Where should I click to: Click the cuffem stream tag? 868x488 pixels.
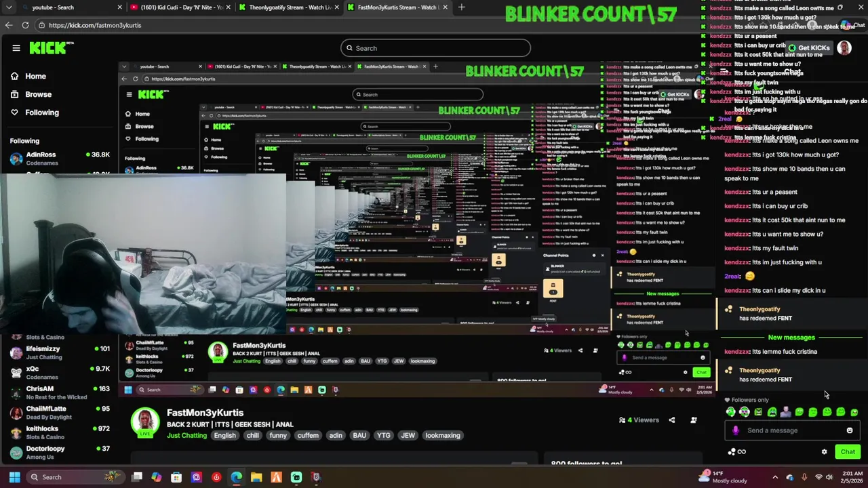coord(308,436)
